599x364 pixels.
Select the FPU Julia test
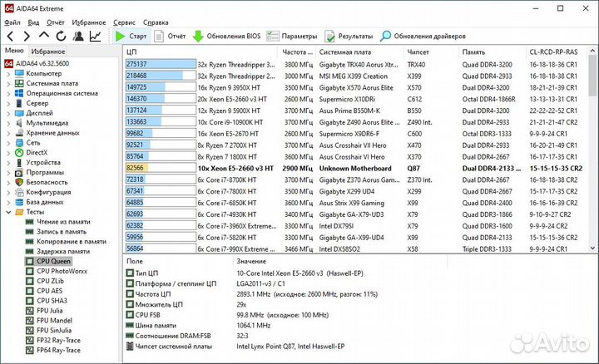pyautogui.click(x=44, y=311)
